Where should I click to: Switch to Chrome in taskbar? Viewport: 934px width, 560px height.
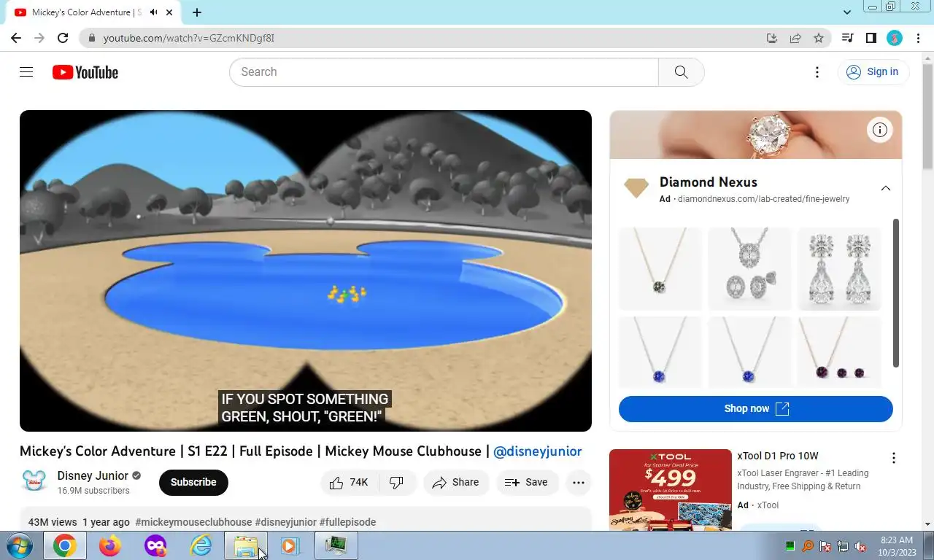pos(64,545)
